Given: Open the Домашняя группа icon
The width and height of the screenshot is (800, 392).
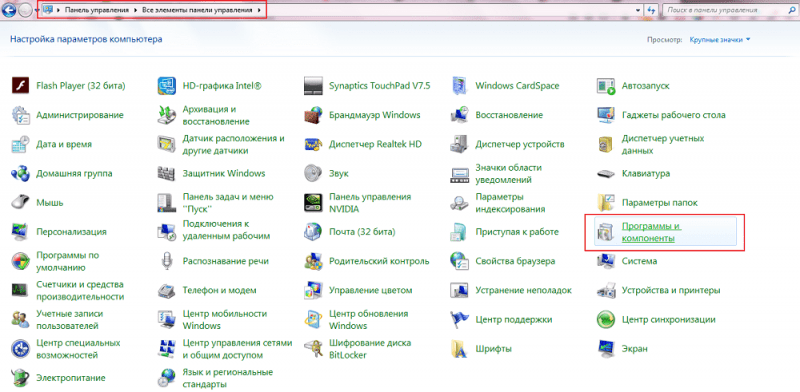Looking at the screenshot, I should (19, 173).
